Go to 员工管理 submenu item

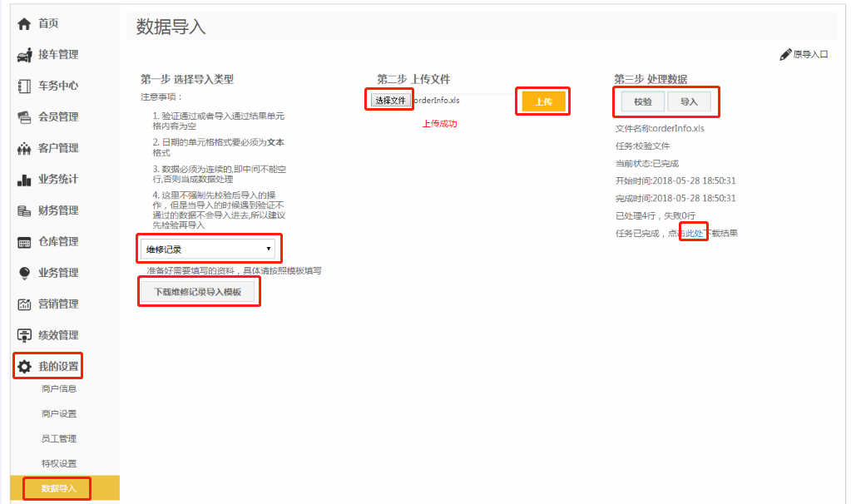point(58,438)
